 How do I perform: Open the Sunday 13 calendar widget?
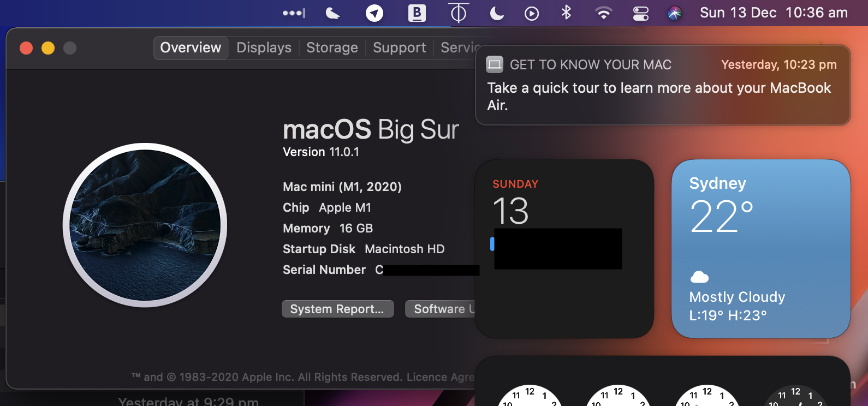click(564, 248)
